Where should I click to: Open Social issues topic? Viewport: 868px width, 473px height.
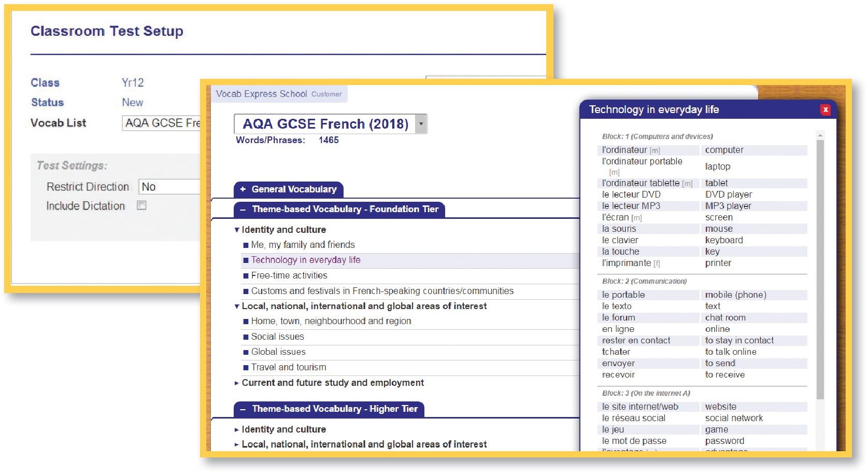(278, 337)
